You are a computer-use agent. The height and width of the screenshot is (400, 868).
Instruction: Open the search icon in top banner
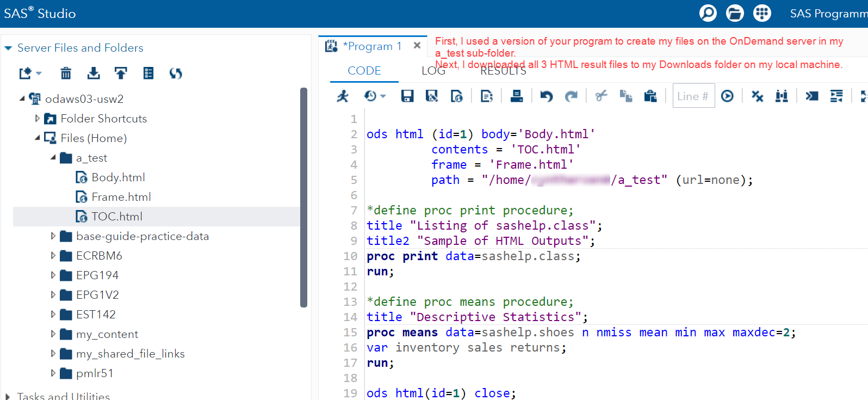point(708,13)
